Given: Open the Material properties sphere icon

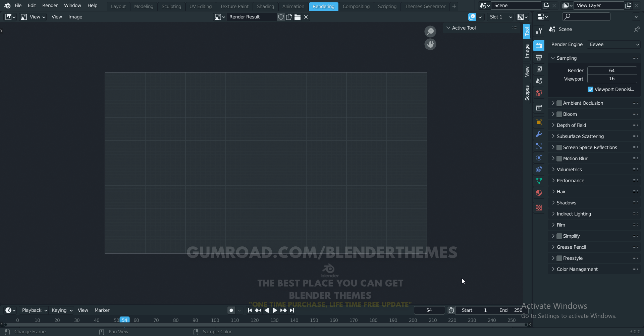Looking at the screenshot, I should [539, 193].
